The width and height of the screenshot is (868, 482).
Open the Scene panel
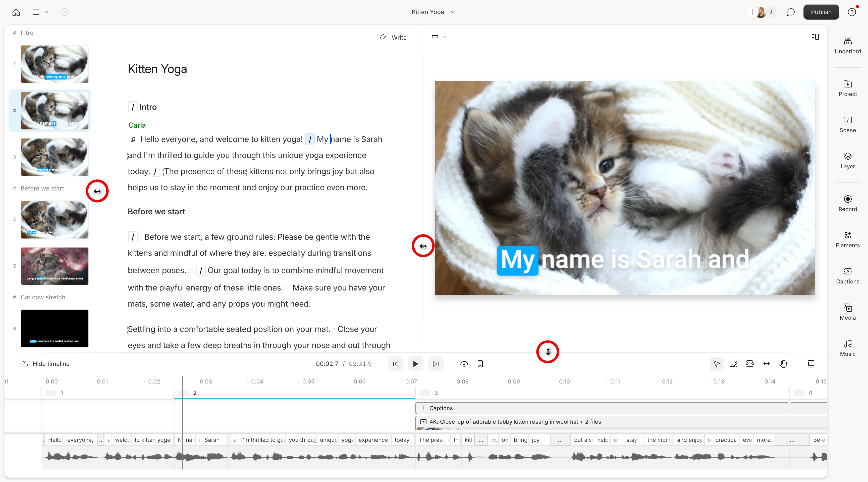click(848, 124)
